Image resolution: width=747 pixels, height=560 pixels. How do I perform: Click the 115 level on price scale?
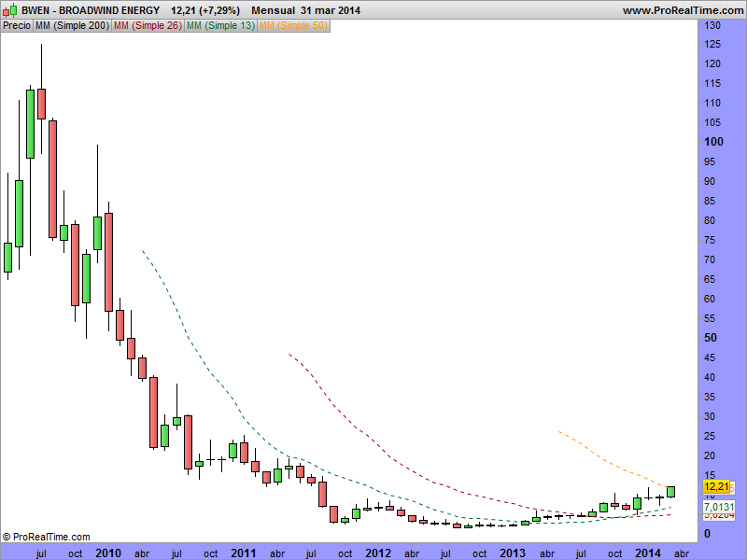click(712, 83)
